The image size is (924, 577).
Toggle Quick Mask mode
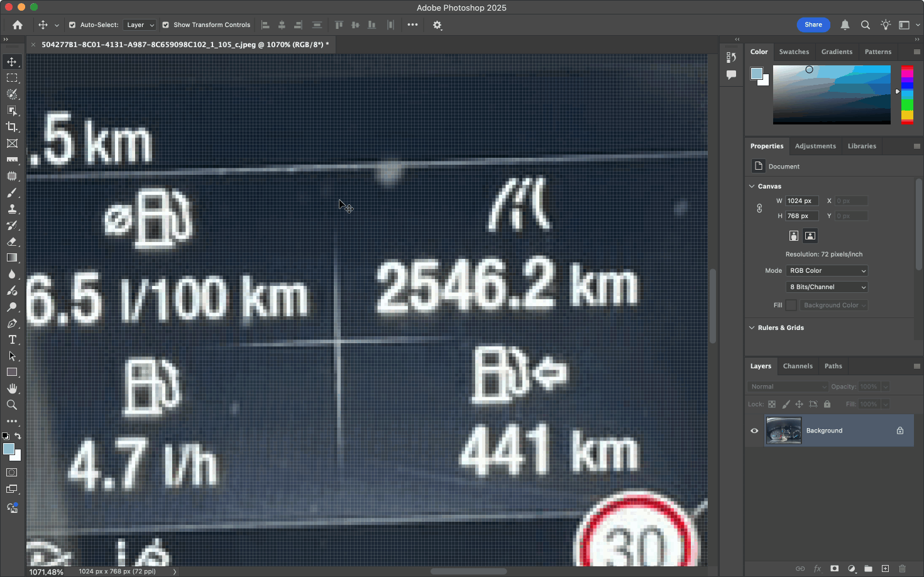(x=12, y=472)
